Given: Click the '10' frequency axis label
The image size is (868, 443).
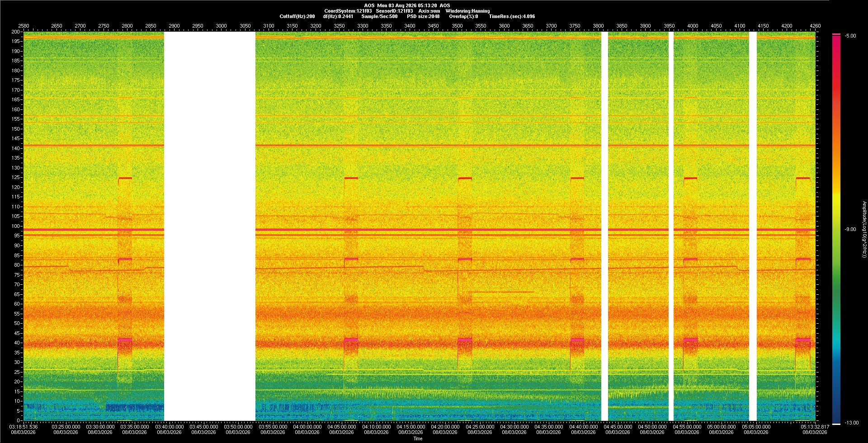Looking at the screenshot, I should [x=17, y=401].
